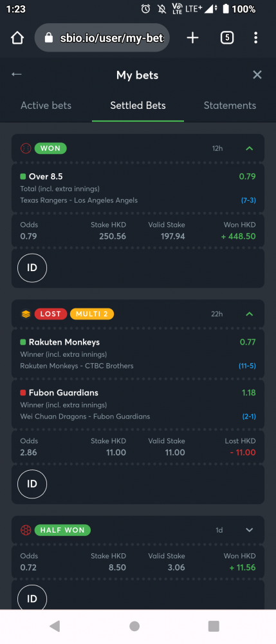
Task: Collapse the LOST Multi 2 bet chevron
Action: [250, 314]
